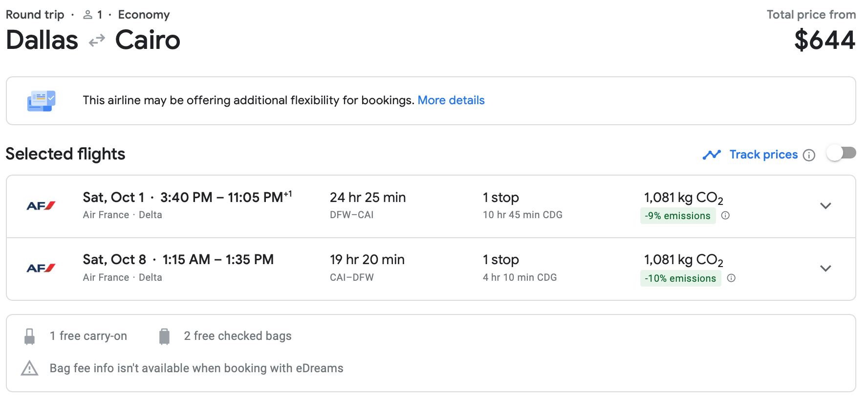
Task: Click the info icon beside -10% emissions
Action: [731, 278]
